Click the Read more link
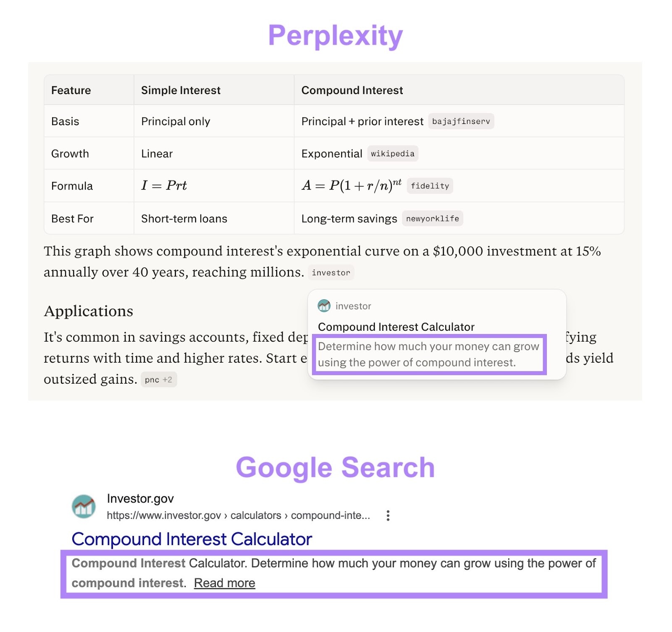Image resolution: width=672 pixels, height=632 pixels. click(x=225, y=583)
